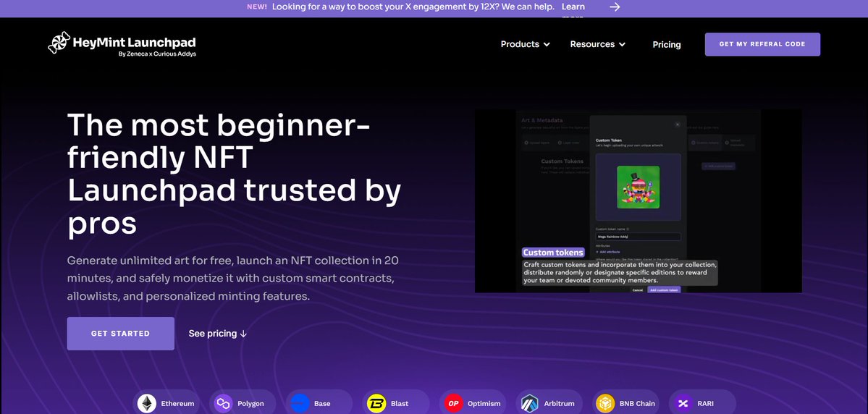Click Add custom token button in demo
Image resolution: width=868 pixels, height=414 pixels.
click(664, 290)
